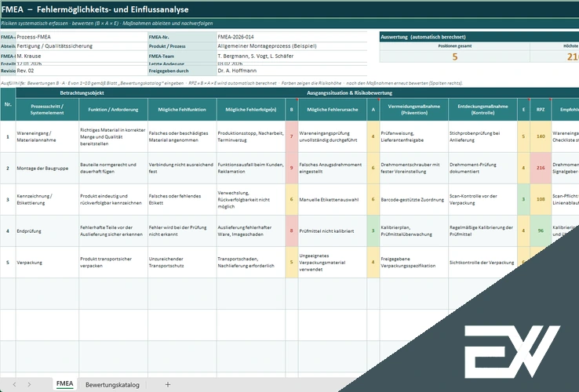Select 'Prüfmittel nicht kalibriert' cell
Image resolution: width=579 pixels, height=392 pixels.
tap(333, 231)
